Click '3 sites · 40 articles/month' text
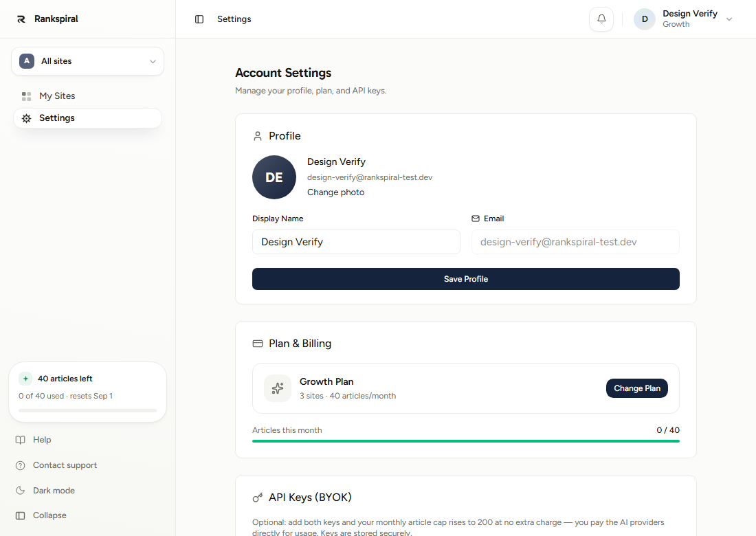This screenshot has width=756, height=536. pyautogui.click(x=348, y=397)
